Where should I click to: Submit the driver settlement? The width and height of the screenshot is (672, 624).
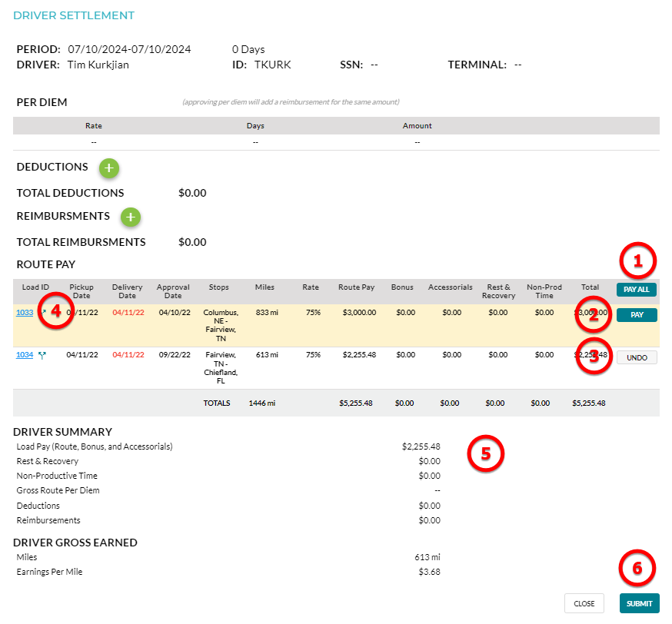coord(639,603)
